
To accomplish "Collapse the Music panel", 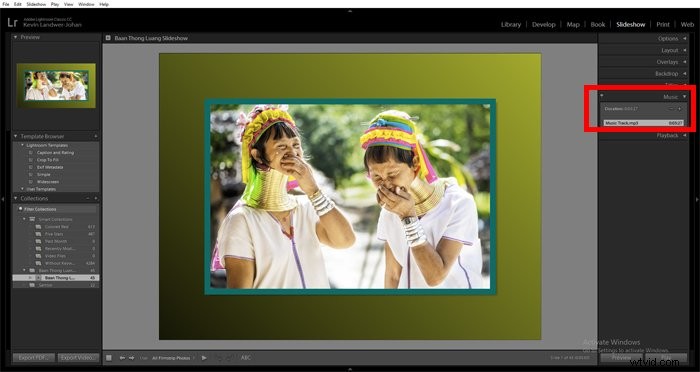I will (684, 96).
